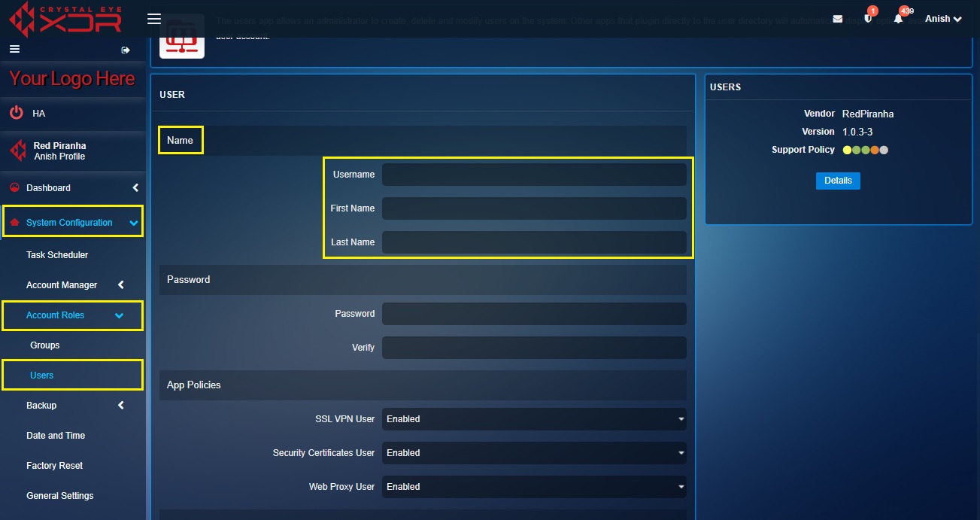Toggle the sidebar hamburger icon below logo
Viewport: 980px width, 520px height.
[x=14, y=49]
